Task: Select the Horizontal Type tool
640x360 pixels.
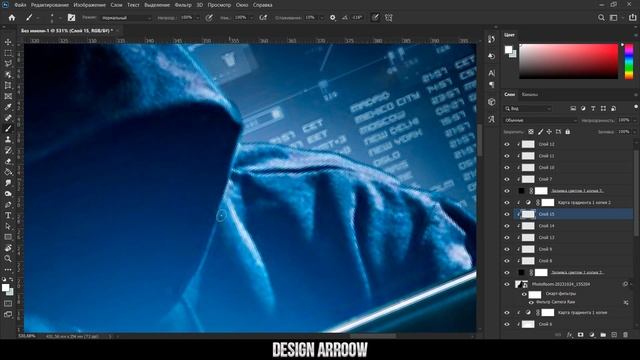Action: 8,216
